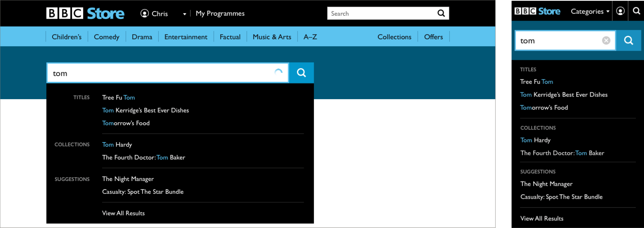This screenshot has height=228, width=644.
Task: Select 'Tom Kerridge's Best Ever Dishes' in desktop list
Action: pyautogui.click(x=145, y=110)
